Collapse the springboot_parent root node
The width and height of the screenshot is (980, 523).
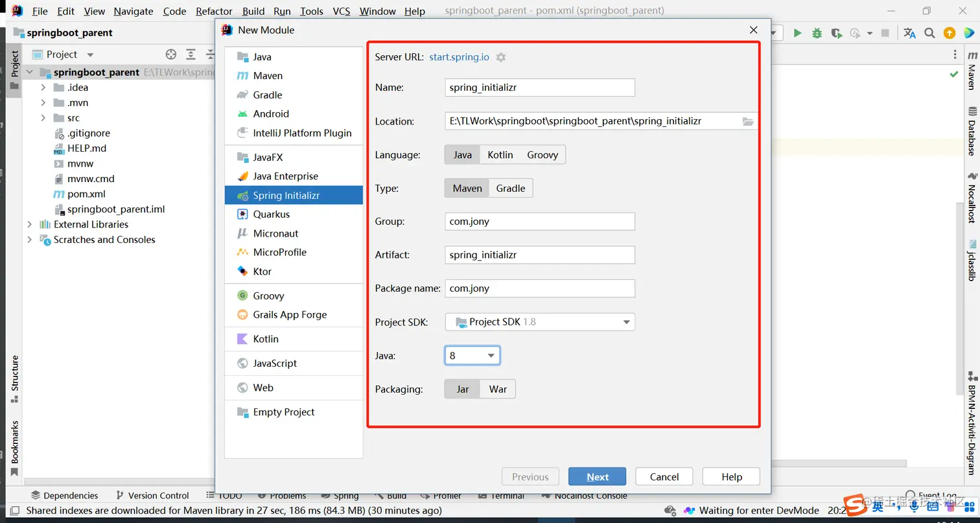click(29, 72)
